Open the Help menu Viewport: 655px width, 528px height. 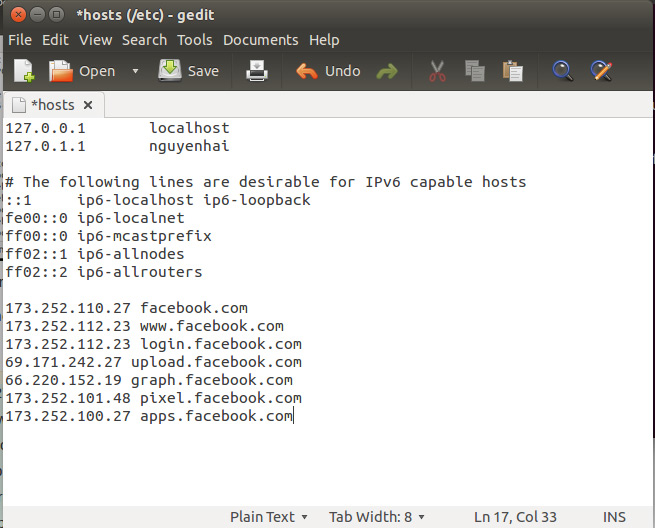point(324,40)
